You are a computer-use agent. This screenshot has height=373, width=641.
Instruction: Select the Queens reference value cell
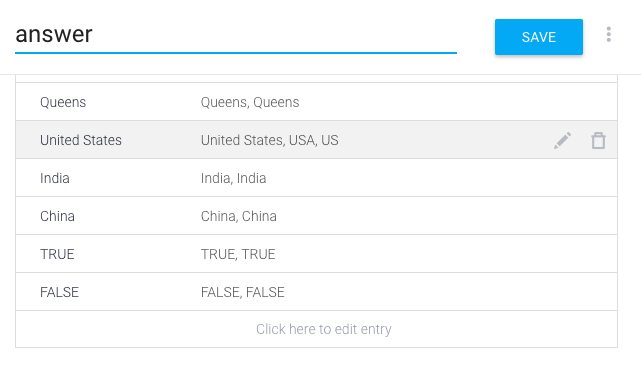click(x=63, y=102)
